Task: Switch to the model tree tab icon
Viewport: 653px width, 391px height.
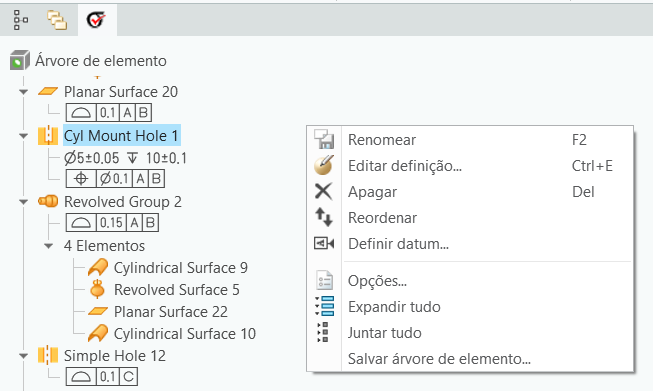Action: click(20, 20)
